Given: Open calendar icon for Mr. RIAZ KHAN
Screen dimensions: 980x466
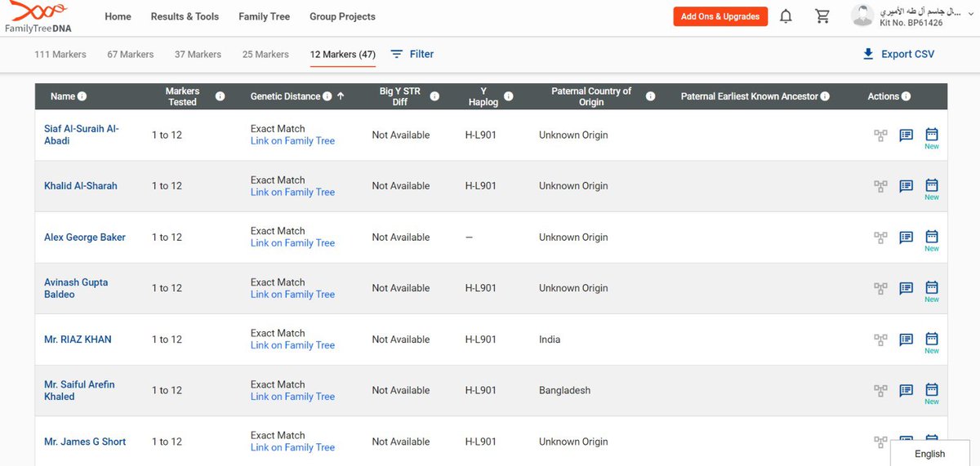Looking at the screenshot, I should point(932,339).
